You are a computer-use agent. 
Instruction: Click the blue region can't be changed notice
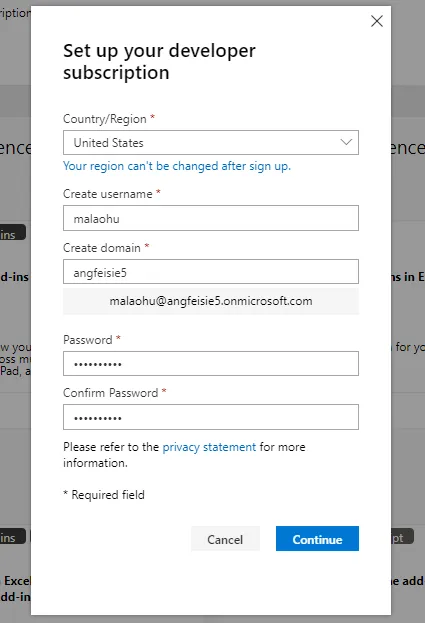pyautogui.click(x=177, y=166)
